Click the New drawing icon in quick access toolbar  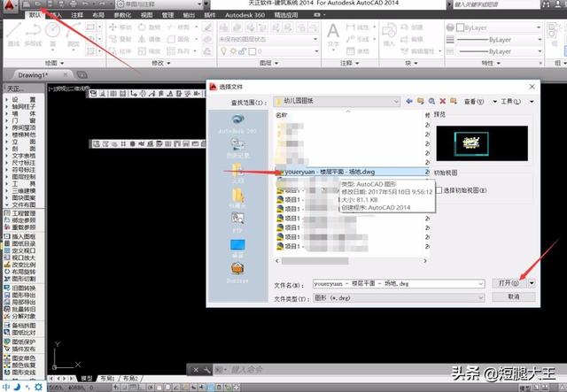[27, 4]
